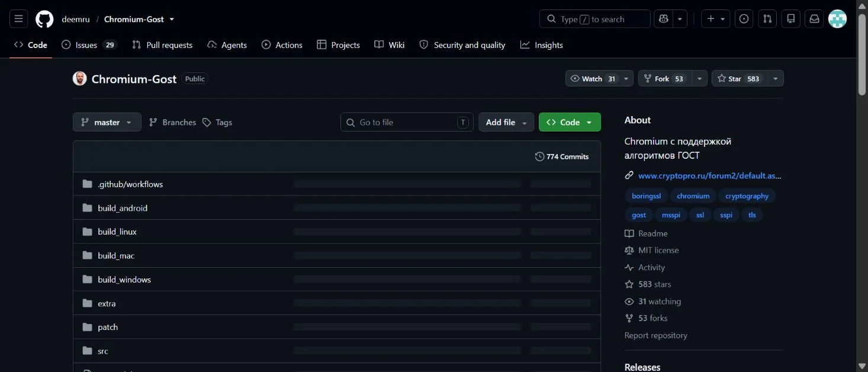This screenshot has height=372, width=868.
Task: Click the msspi topic tag
Action: tap(671, 215)
